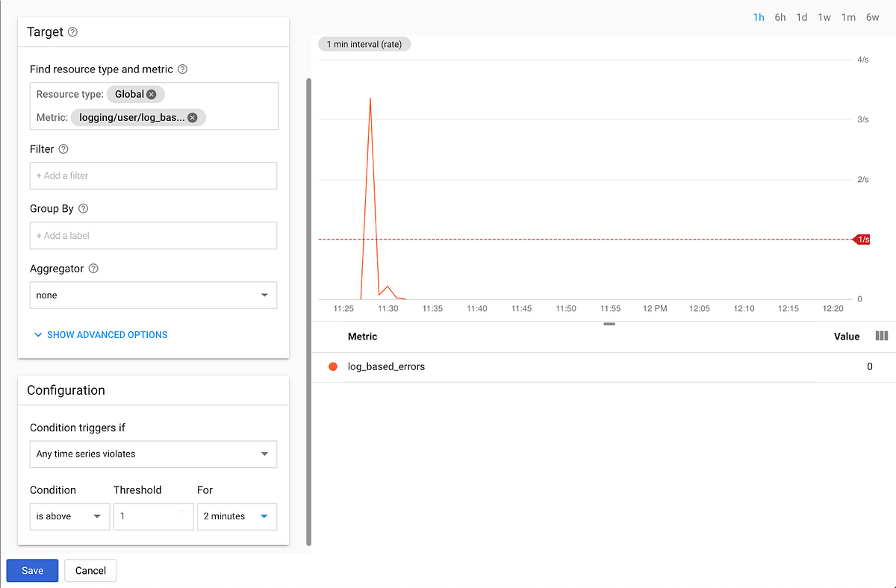Cancel the condition editing

(x=90, y=570)
